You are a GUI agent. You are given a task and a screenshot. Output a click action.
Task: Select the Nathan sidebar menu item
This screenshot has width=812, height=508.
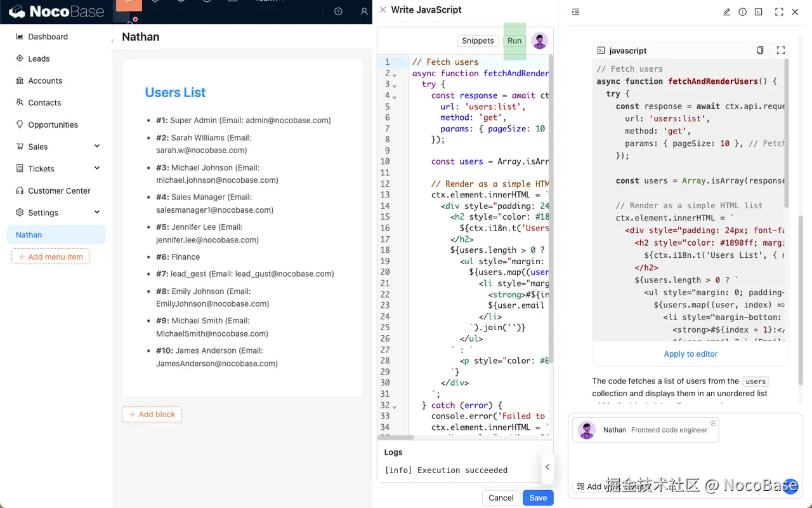[x=56, y=234]
